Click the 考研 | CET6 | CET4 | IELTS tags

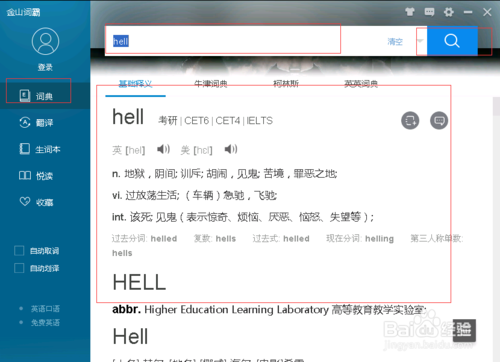(x=215, y=120)
